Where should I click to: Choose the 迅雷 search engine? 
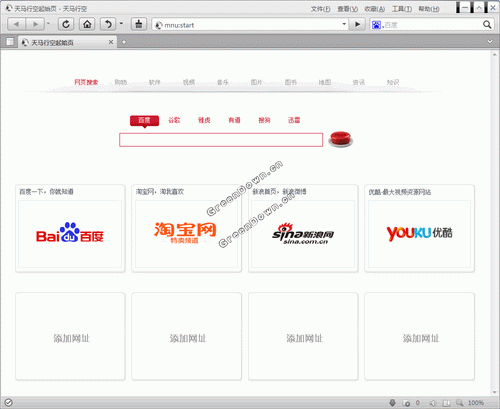[x=294, y=120]
